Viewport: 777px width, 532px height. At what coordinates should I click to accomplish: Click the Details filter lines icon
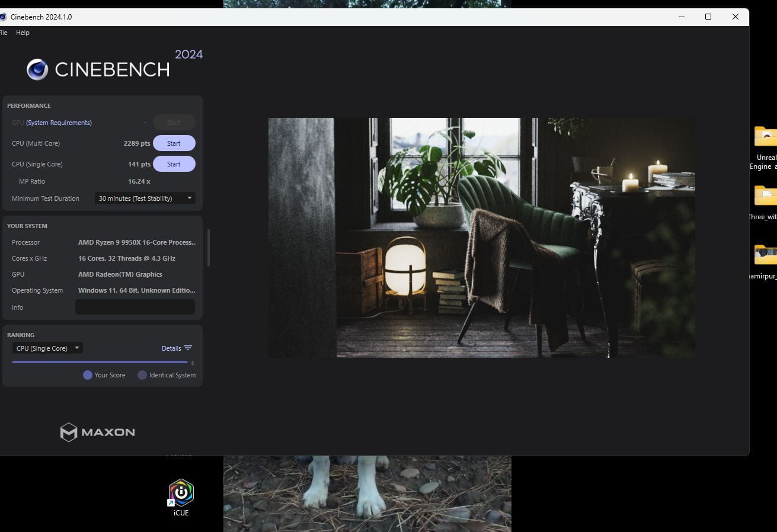(x=188, y=348)
